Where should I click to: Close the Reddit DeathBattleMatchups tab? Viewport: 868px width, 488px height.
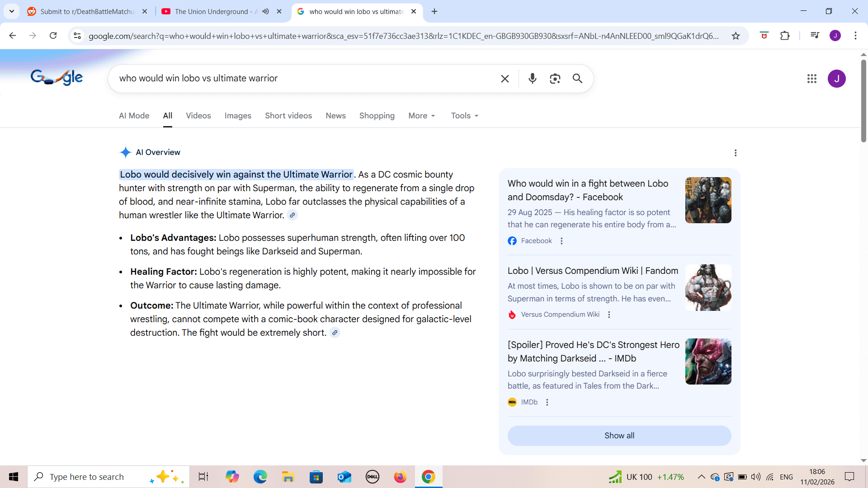[x=145, y=11]
